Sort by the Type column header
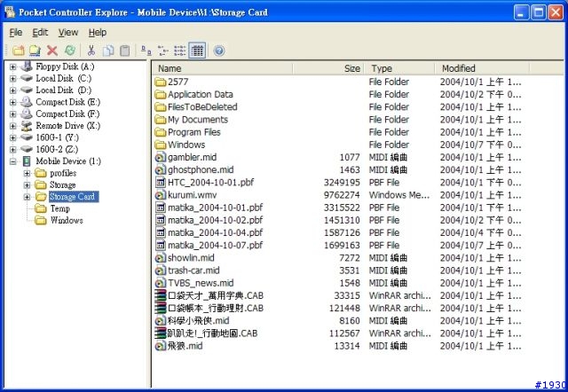 pyautogui.click(x=399, y=68)
